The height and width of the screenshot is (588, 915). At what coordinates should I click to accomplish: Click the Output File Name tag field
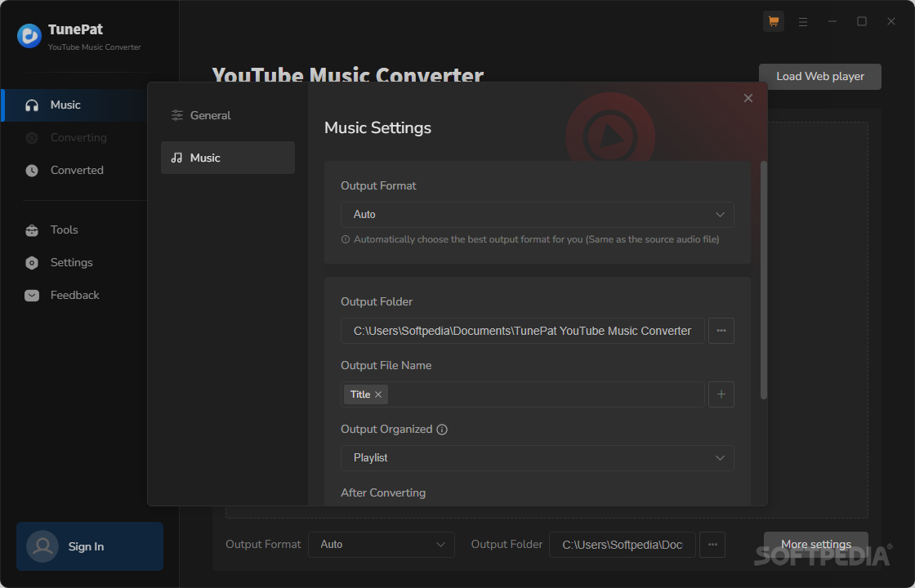pyautogui.click(x=523, y=394)
